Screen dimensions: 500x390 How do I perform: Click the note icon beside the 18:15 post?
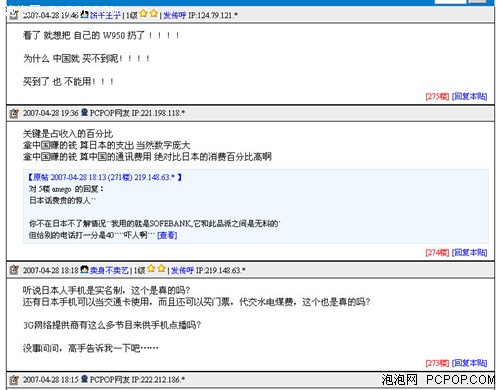14,380
